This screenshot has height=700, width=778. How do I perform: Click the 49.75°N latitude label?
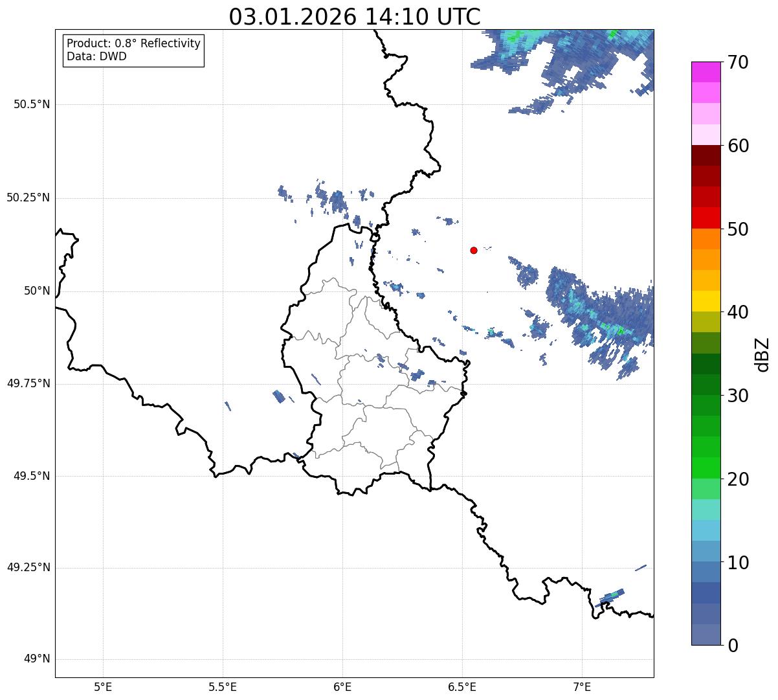[x=28, y=383]
